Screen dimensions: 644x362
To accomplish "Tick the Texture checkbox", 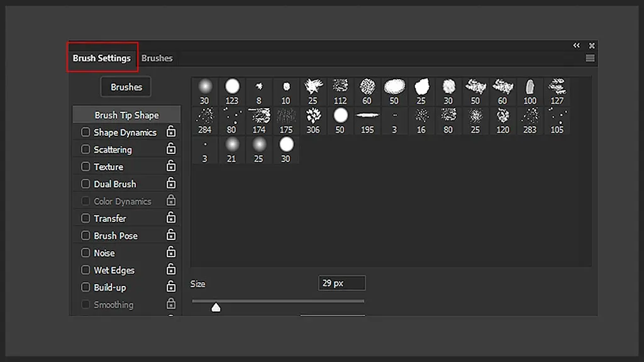I will [x=86, y=167].
